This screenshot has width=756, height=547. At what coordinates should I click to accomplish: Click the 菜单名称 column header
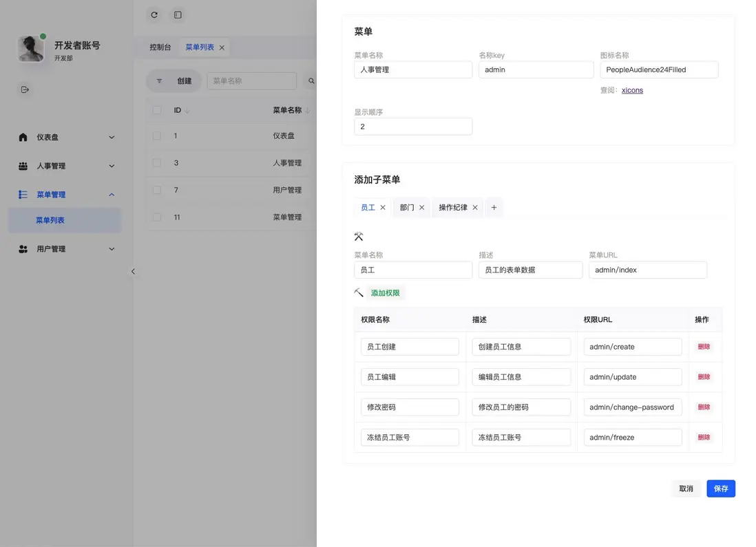tap(287, 110)
